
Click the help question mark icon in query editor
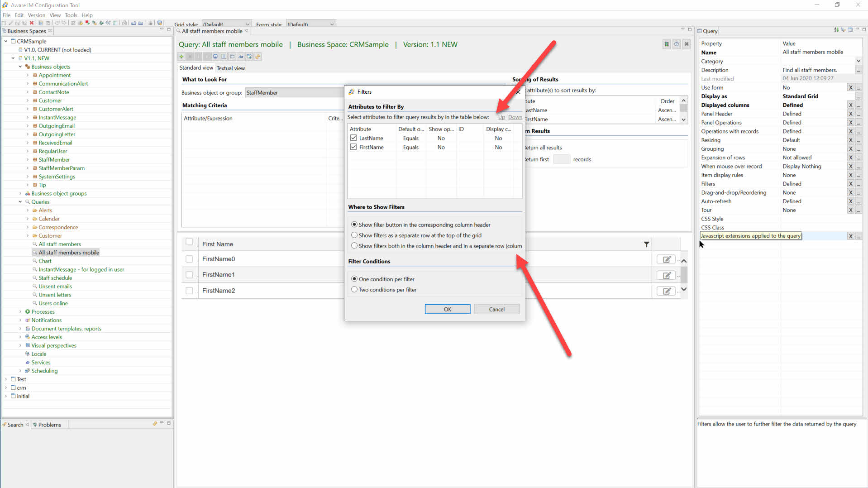pyautogui.click(x=676, y=44)
